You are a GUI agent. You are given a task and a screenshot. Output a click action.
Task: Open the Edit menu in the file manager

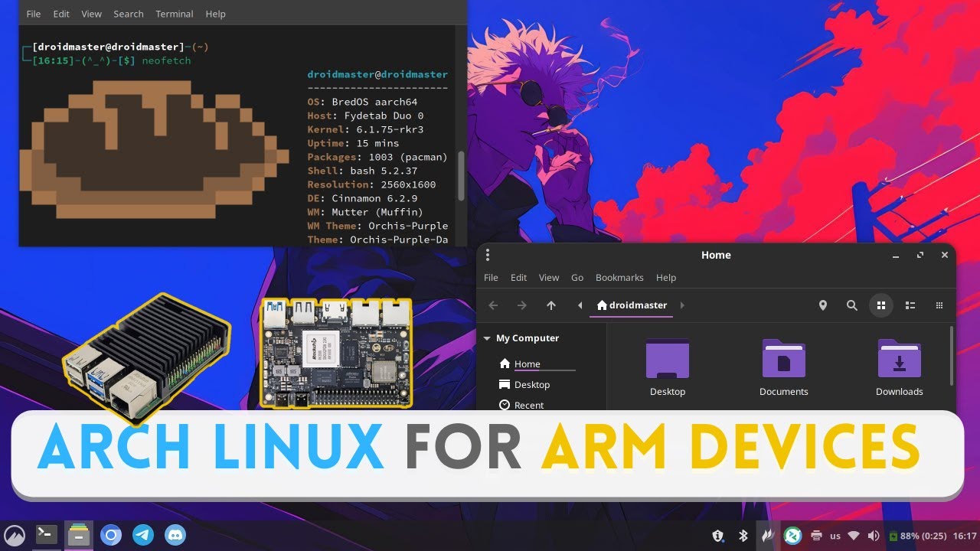point(518,278)
